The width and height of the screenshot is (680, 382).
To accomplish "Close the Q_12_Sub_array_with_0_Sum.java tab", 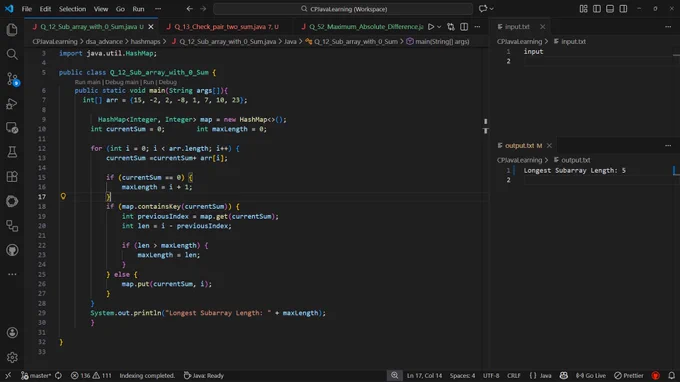I will tap(151, 27).
